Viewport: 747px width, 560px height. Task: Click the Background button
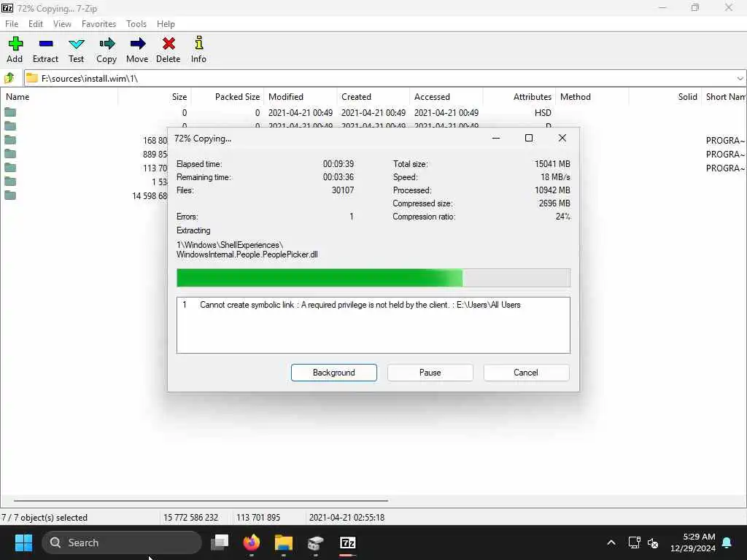[334, 373]
